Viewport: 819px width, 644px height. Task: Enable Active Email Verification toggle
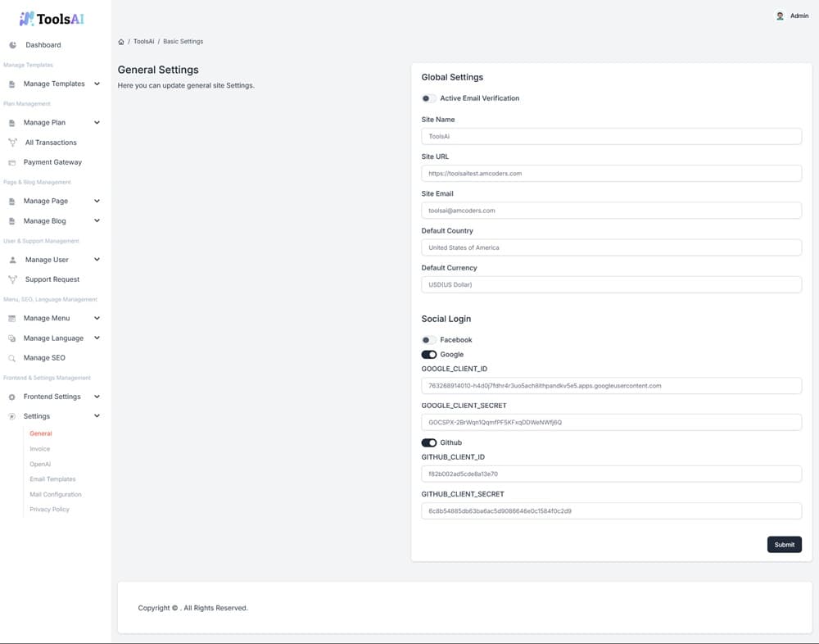(x=428, y=98)
